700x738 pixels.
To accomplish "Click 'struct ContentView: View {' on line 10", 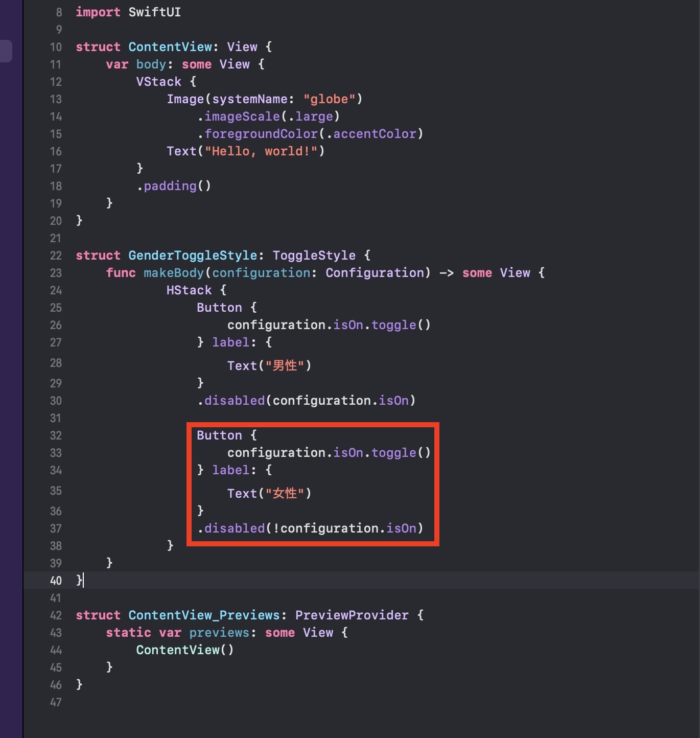I will [x=174, y=47].
